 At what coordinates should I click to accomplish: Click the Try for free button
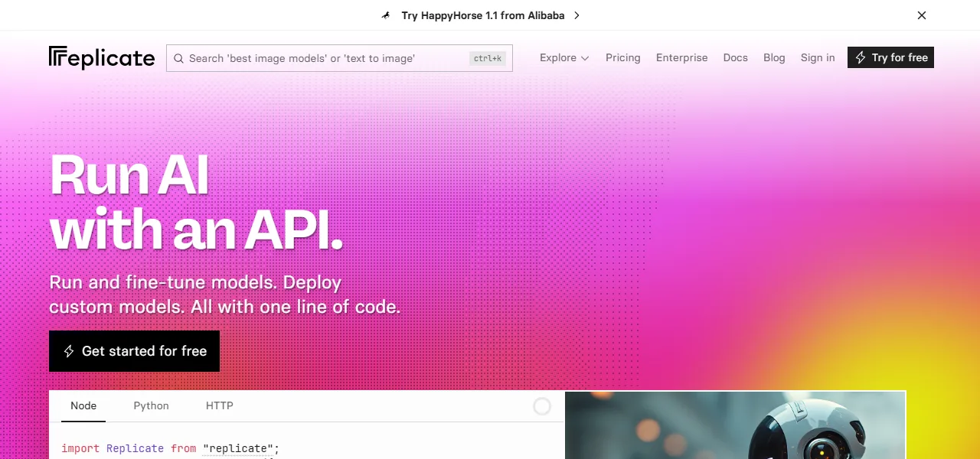[x=890, y=57]
